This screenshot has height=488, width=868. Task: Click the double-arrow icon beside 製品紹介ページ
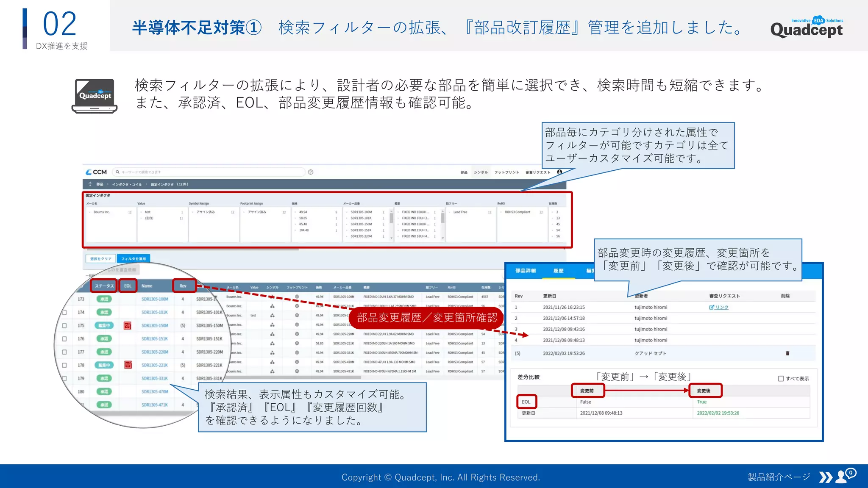point(825,477)
